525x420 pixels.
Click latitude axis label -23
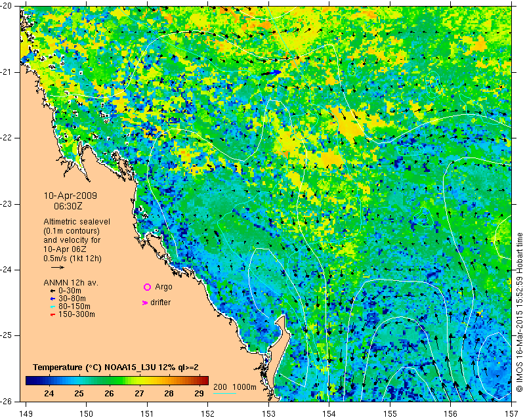coord(7,204)
